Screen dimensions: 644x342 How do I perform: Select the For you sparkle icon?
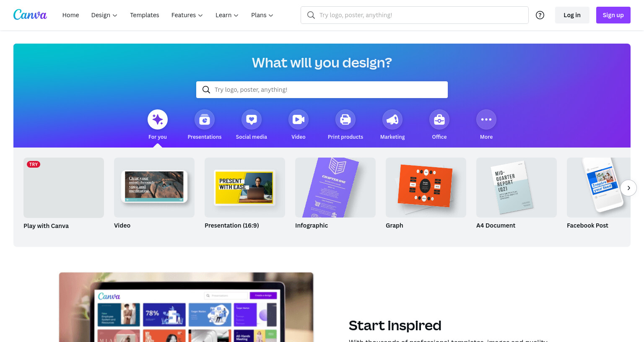158,120
